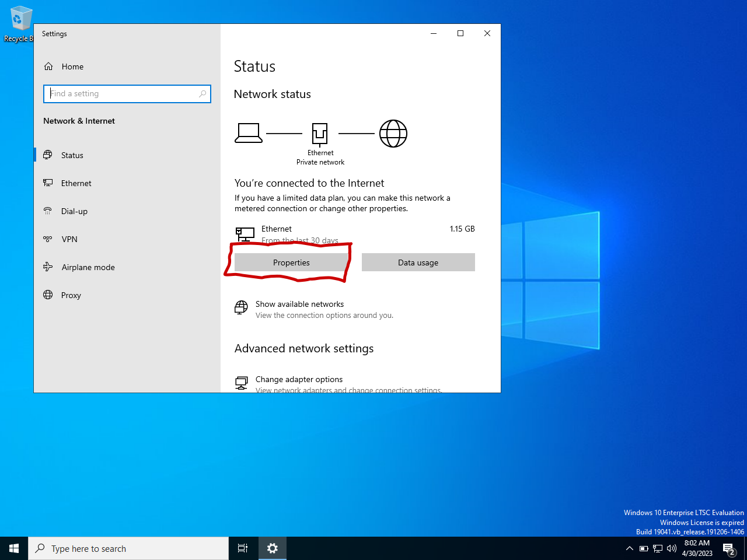Viewport: 747px width, 560px height.
Task: Click the Settings gear in taskbar
Action: coord(272,548)
